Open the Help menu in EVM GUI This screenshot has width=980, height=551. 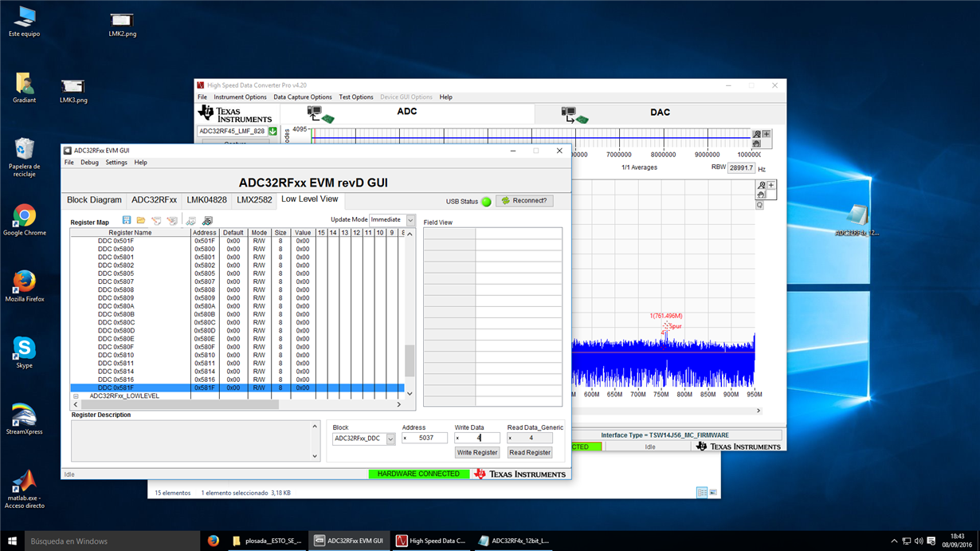tap(140, 163)
